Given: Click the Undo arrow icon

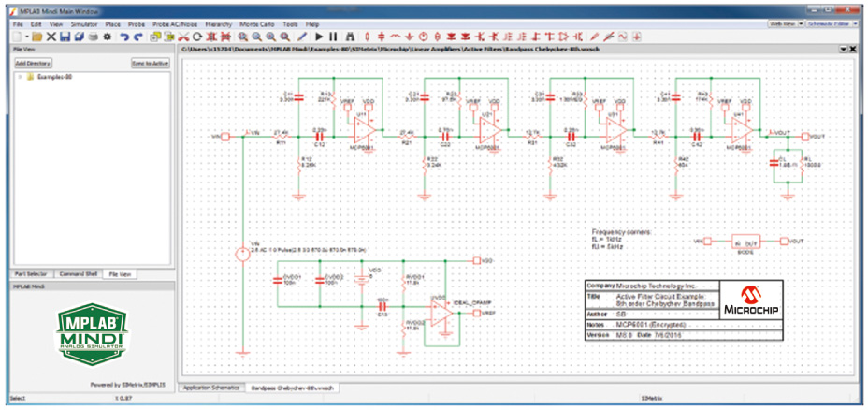Looking at the screenshot, I should coord(123,37).
